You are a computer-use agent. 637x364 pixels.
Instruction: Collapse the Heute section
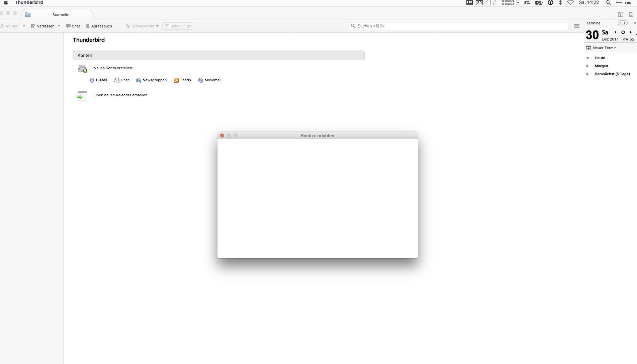click(x=588, y=58)
